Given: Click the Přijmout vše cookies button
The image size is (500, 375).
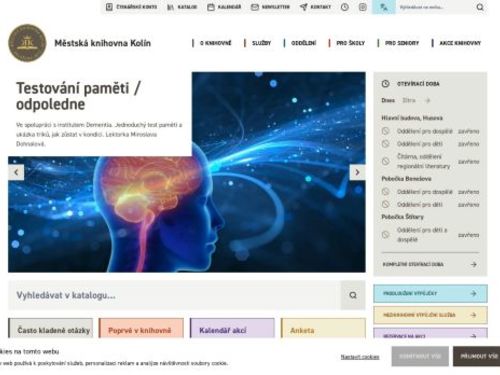Looking at the screenshot, I should tap(477, 356).
